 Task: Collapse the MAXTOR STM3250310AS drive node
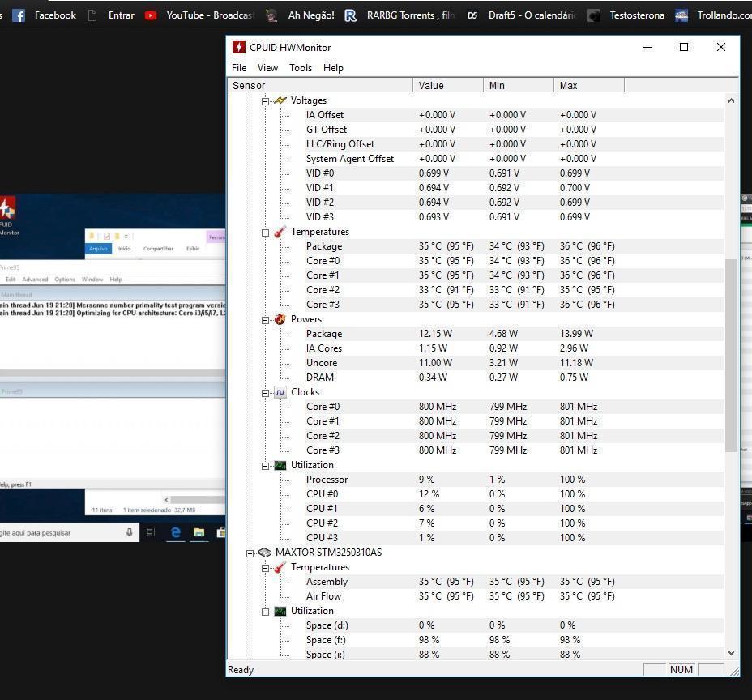point(250,553)
